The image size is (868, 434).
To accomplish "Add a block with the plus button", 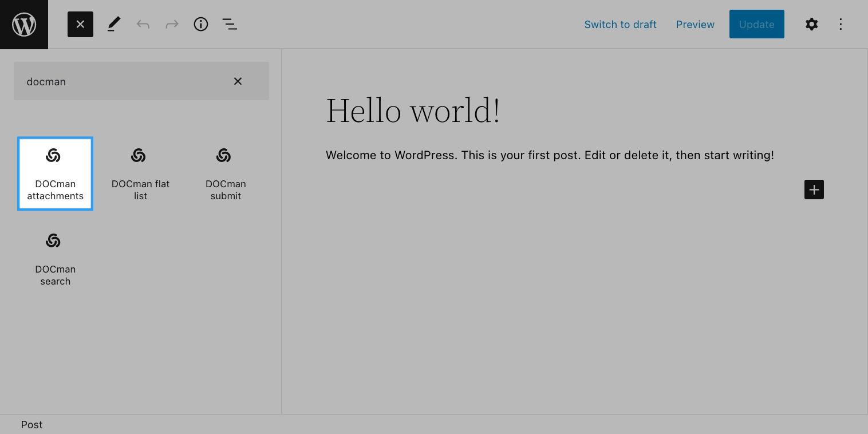I will point(814,190).
